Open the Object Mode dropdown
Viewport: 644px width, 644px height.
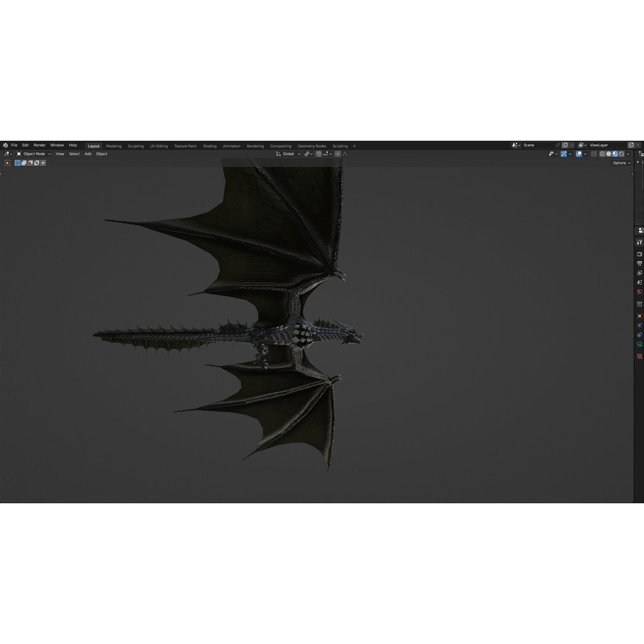33,154
